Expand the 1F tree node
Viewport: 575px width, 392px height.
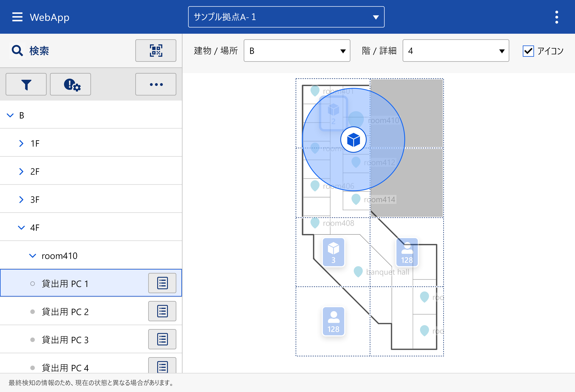tap(21, 143)
